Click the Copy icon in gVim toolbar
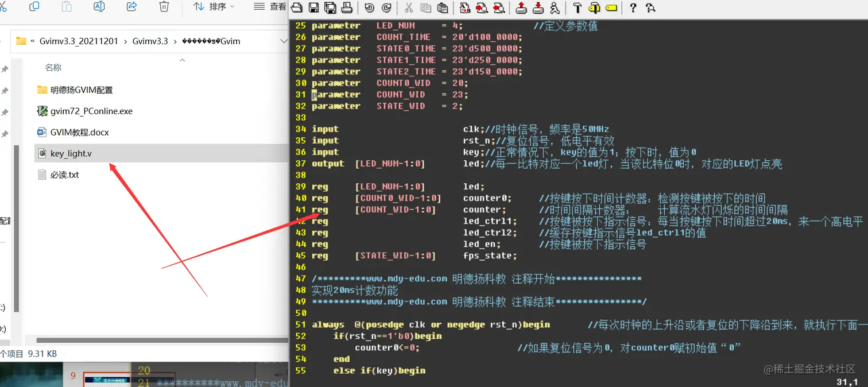 point(425,7)
